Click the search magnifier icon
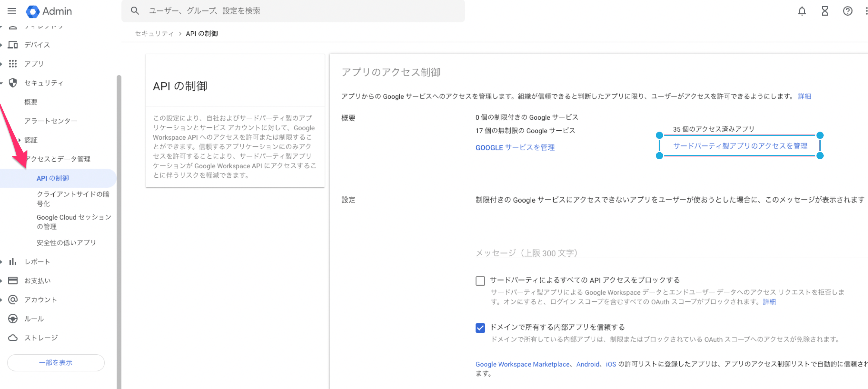The image size is (868, 389). [135, 11]
